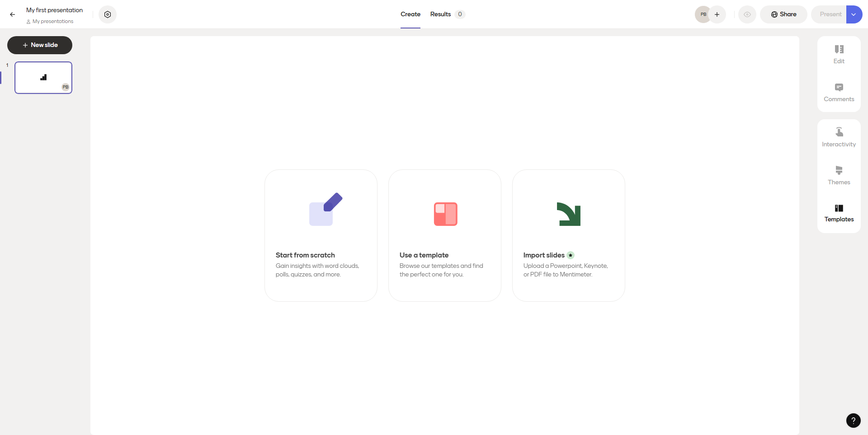The height and width of the screenshot is (435, 868).
Task: Click the Present button
Action: click(830, 14)
